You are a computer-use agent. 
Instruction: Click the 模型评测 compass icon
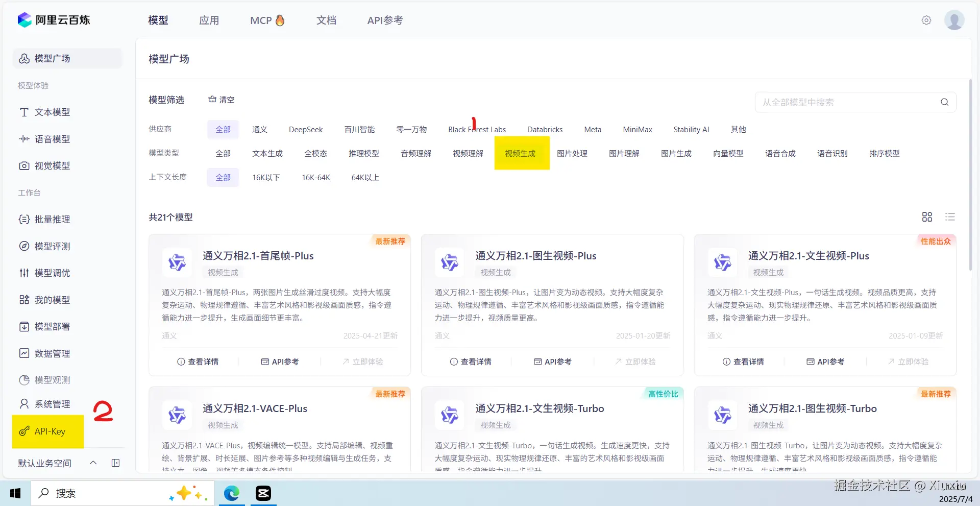coord(24,246)
